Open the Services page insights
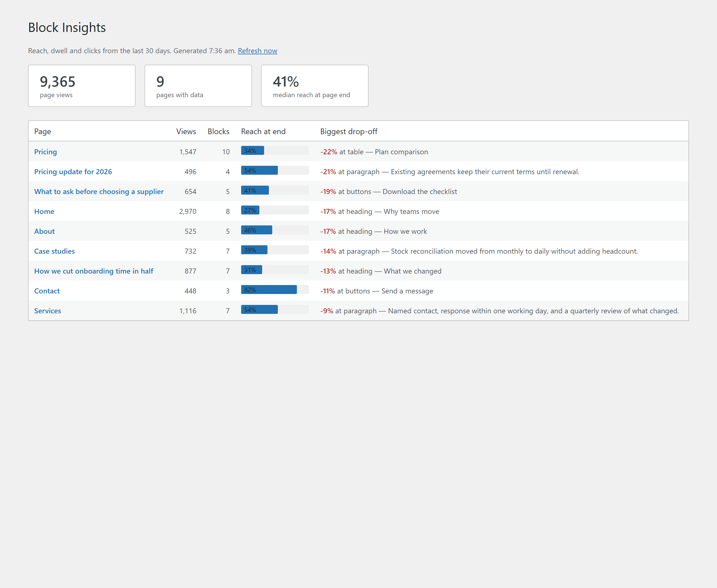This screenshot has width=717, height=588. click(47, 311)
